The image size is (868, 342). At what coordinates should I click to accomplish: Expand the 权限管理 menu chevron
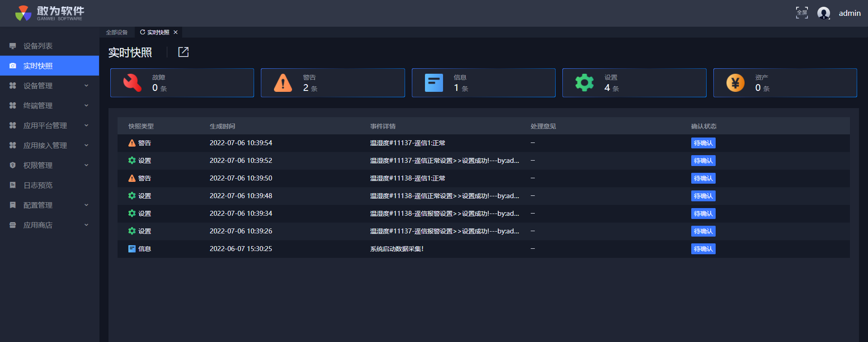click(x=86, y=165)
